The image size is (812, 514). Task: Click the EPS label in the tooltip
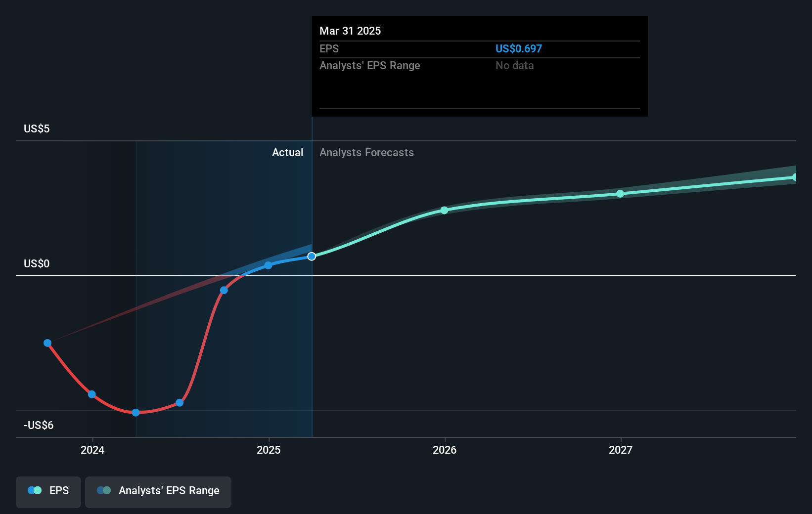point(329,48)
